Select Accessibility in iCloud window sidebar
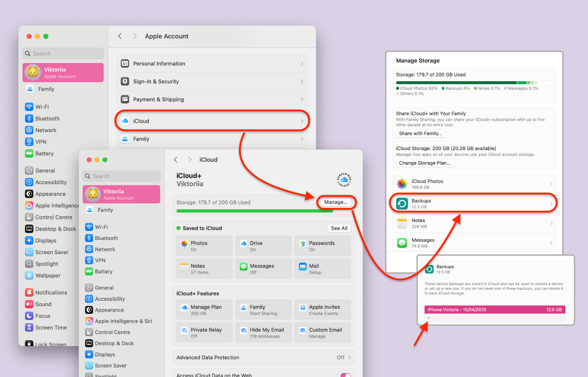This screenshot has height=377, width=588. (105, 299)
